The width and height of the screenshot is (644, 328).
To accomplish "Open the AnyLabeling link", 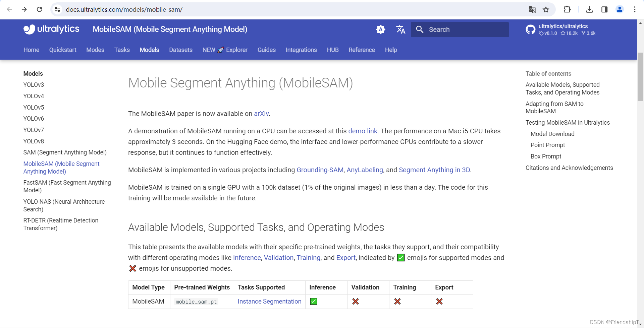I will coord(365,170).
